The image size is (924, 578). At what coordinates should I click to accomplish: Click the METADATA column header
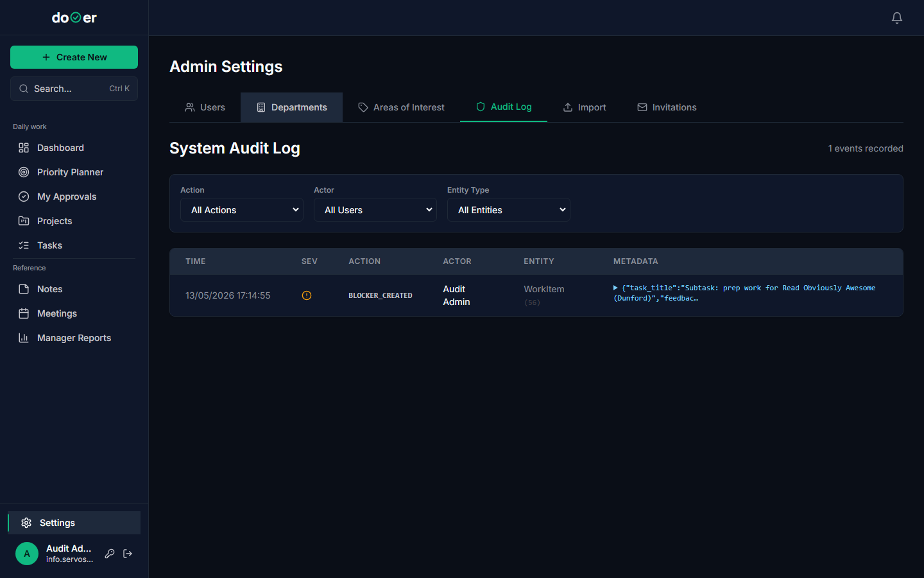635,261
